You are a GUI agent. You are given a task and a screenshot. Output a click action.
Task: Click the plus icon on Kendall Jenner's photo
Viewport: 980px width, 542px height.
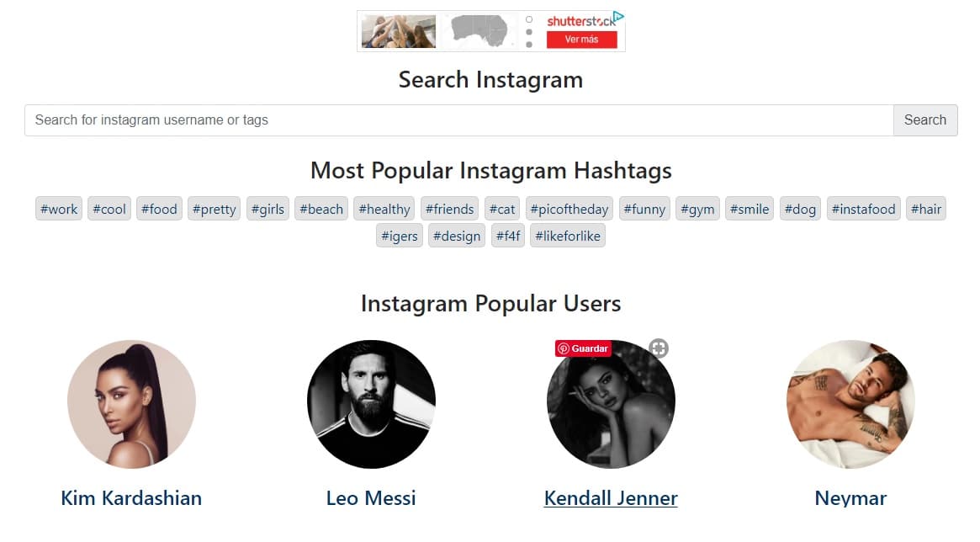click(659, 348)
